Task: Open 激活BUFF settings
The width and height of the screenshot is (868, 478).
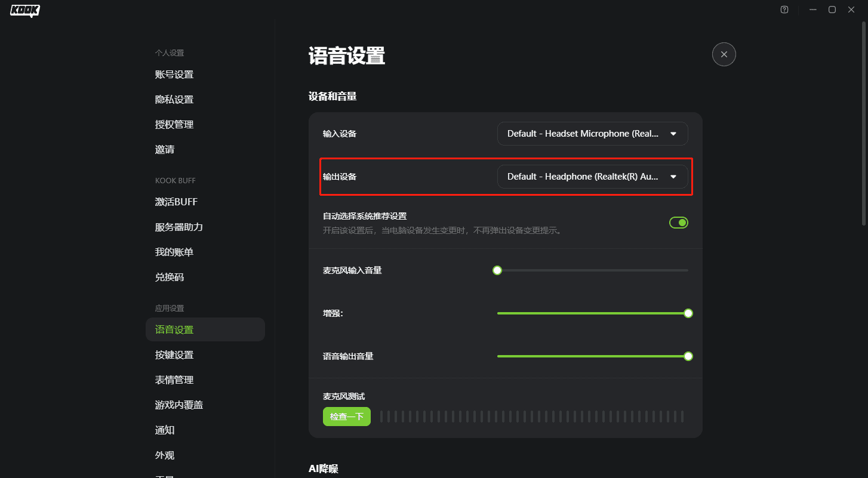Action: 176,202
